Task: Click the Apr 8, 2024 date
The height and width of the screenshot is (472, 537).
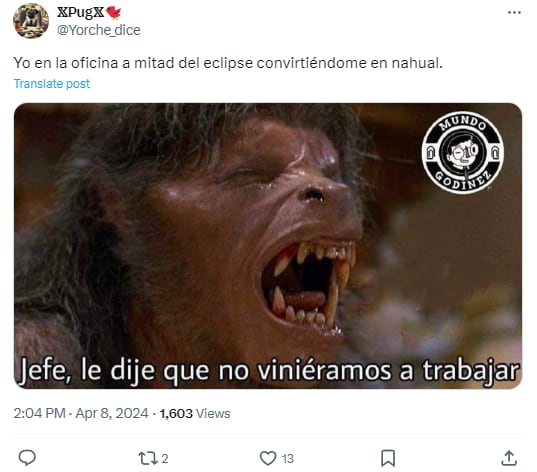Action: click(x=112, y=413)
